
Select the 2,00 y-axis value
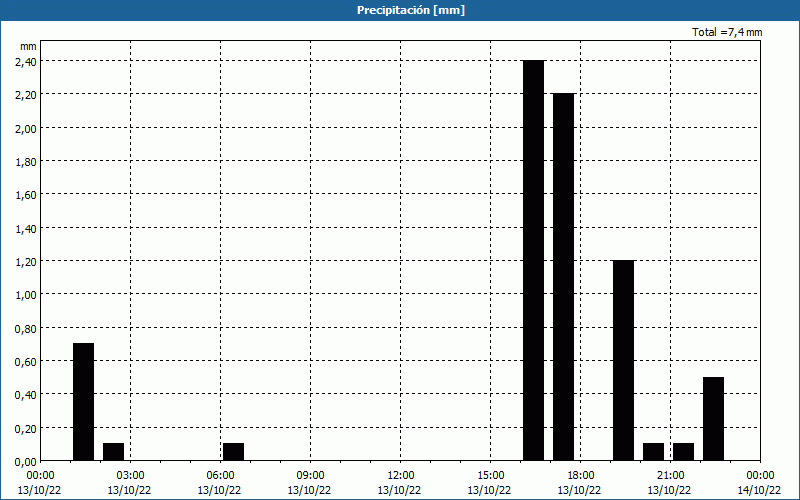point(26,128)
